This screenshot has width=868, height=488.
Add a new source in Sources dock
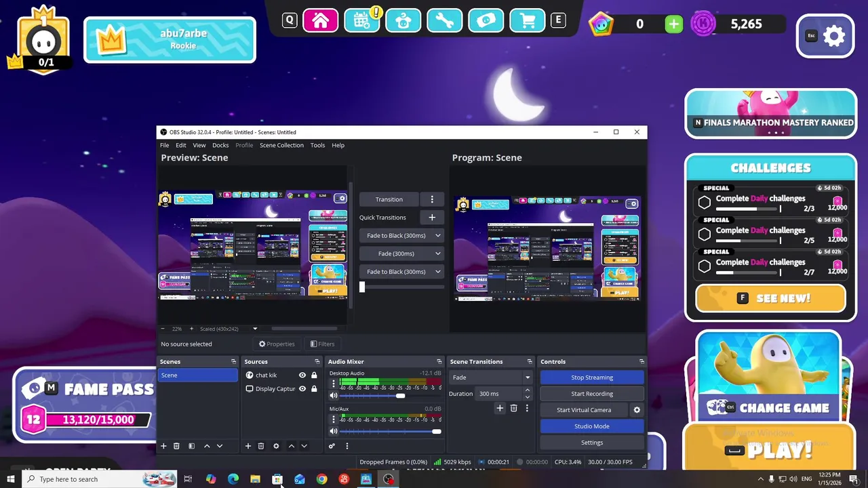tap(248, 446)
